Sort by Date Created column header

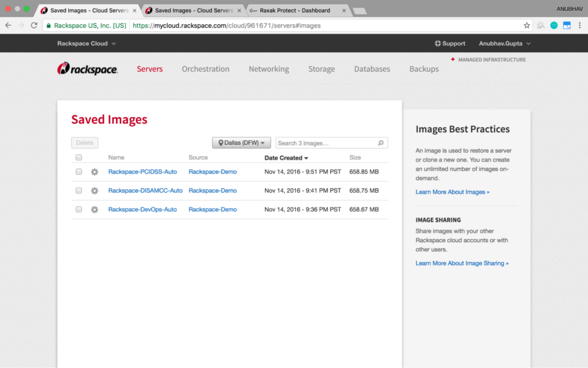pyautogui.click(x=286, y=158)
